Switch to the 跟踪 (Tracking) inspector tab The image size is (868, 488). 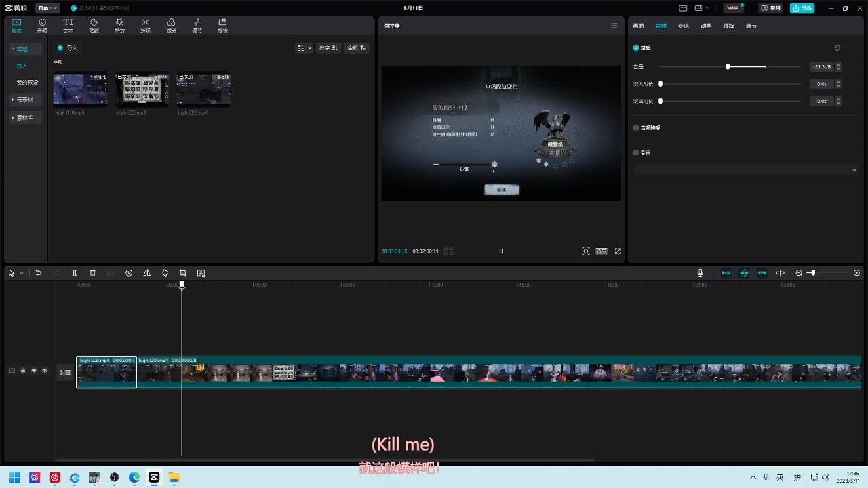click(728, 26)
